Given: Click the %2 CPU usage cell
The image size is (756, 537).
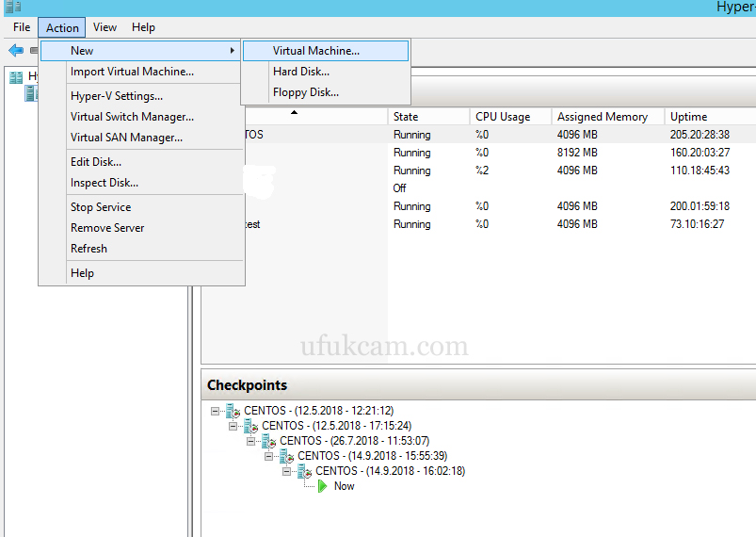Looking at the screenshot, I should click(482, 171).
